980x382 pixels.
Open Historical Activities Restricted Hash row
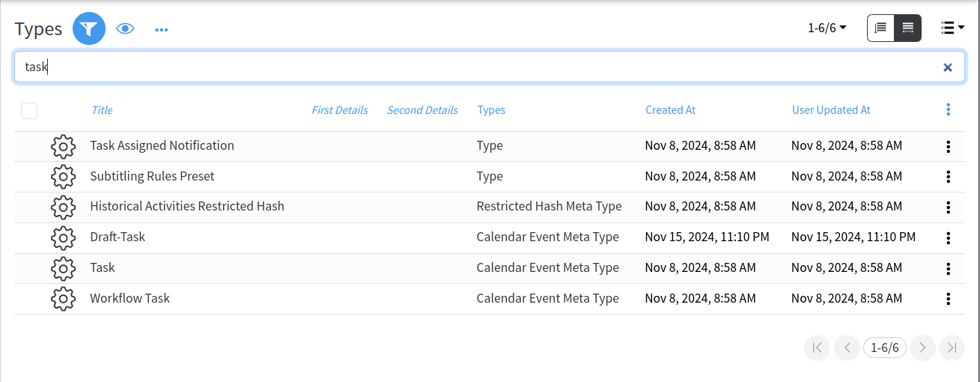click(187, 206)
